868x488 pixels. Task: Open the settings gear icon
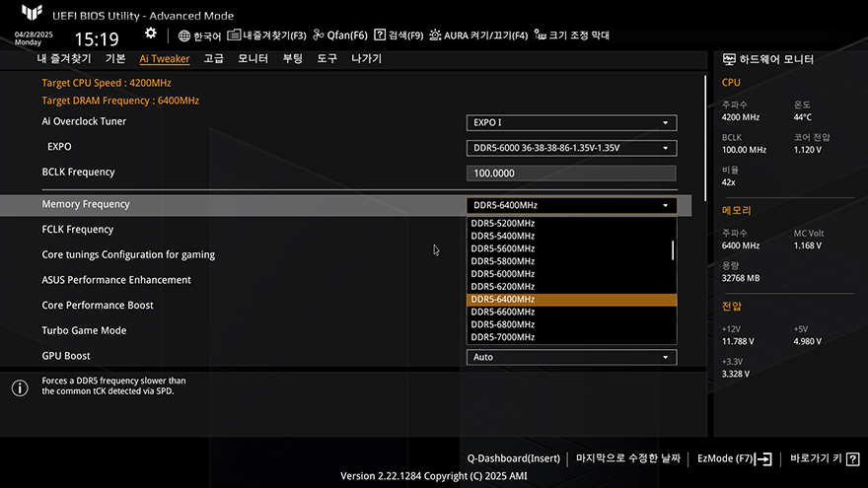click(x=151, y=34)
